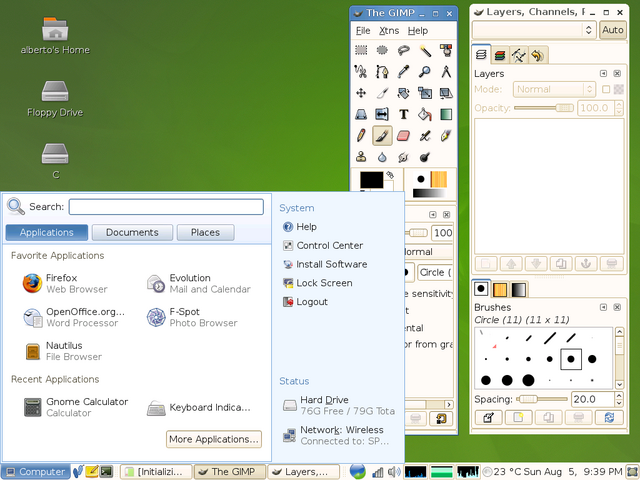Select the Bucket Fill tool
The image size is (640, 480).
(424, 114)
